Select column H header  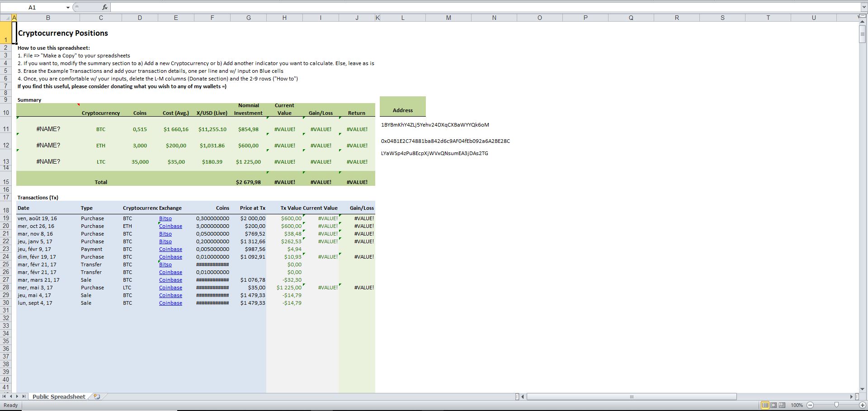tap(284, 18)
